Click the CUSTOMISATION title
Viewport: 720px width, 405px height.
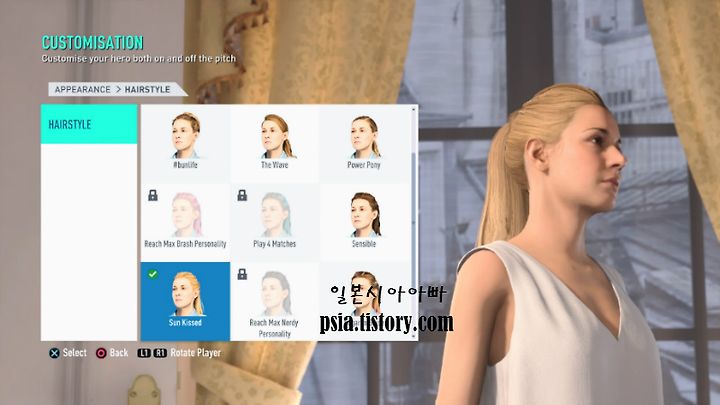(x=93, y=43)
